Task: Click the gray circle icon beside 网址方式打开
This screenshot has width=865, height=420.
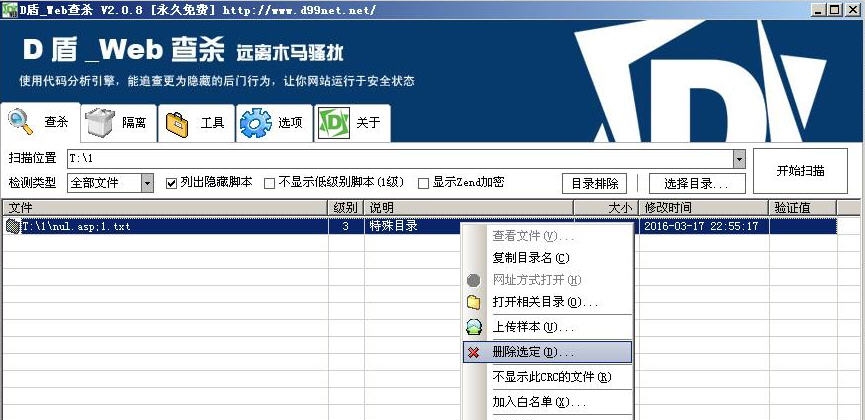Action: click(x=473, y=280)
